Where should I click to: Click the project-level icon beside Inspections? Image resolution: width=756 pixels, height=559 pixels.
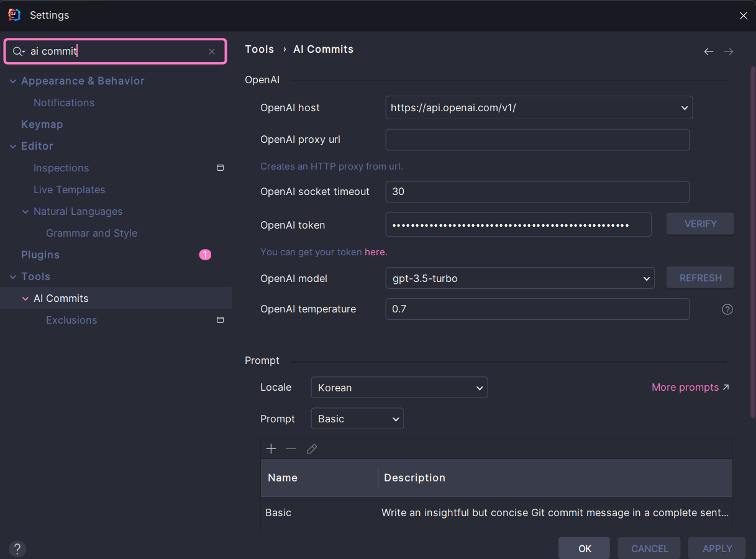point(220,168)
